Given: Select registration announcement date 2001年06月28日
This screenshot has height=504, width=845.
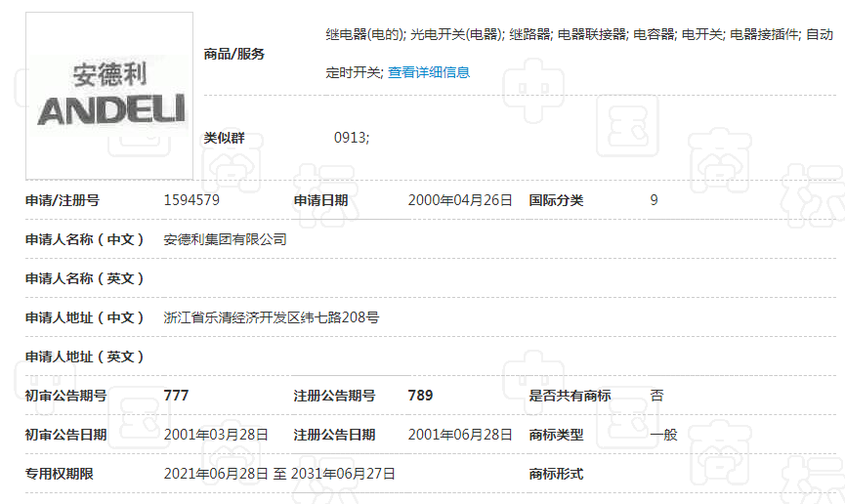Looking at the screenshot, I should (x=460, y=435).
